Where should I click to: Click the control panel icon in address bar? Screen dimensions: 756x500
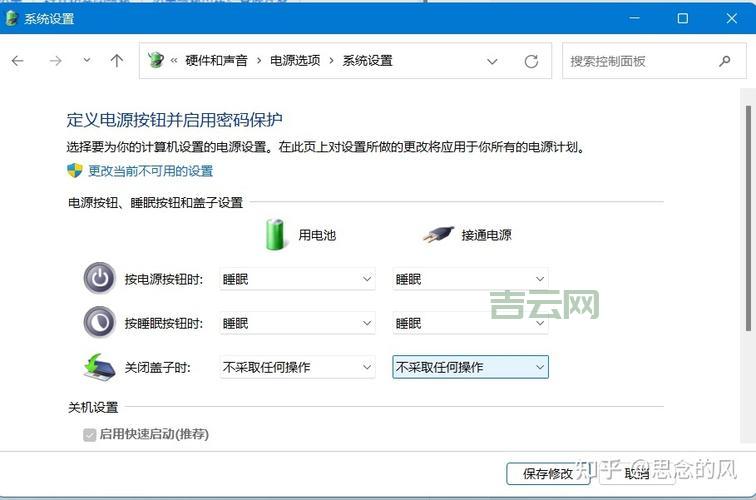click(156, 60)
